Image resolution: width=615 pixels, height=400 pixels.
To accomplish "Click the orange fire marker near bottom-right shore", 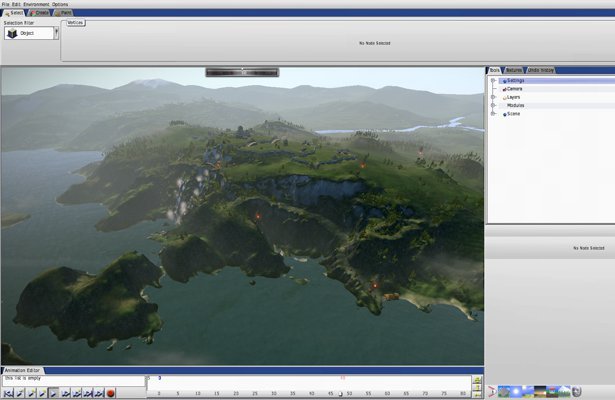I will tap(375, 286).
